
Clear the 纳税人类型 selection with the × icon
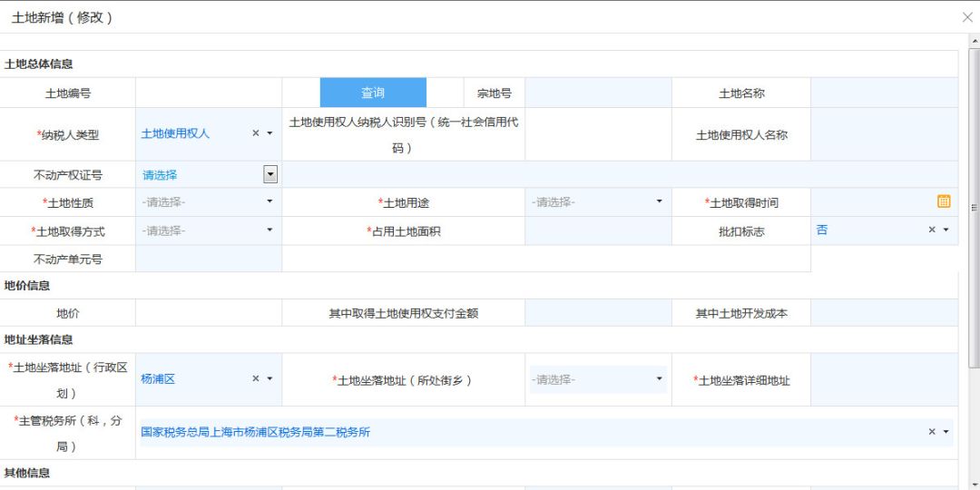pyautogui.click(x=256, y=133)
